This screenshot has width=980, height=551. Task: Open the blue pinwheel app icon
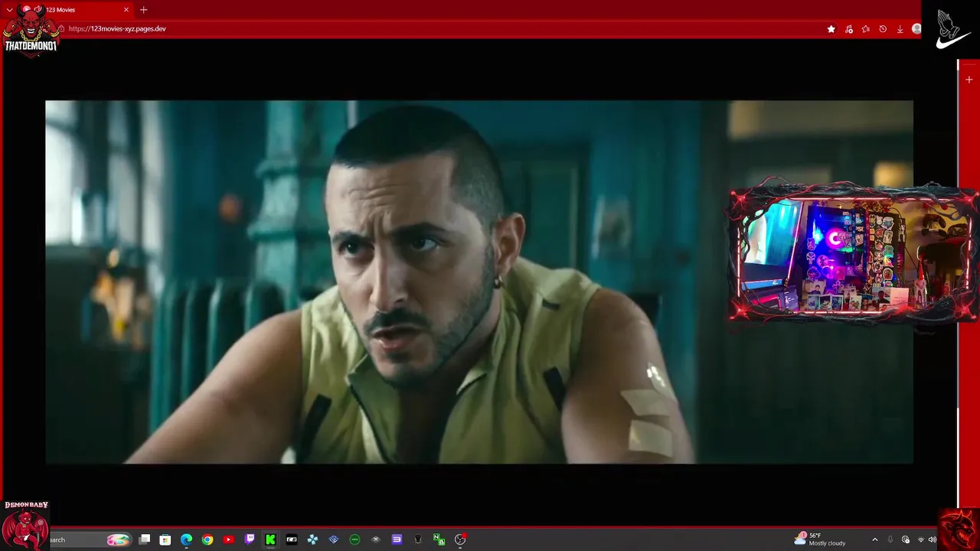tap(312, 540)
